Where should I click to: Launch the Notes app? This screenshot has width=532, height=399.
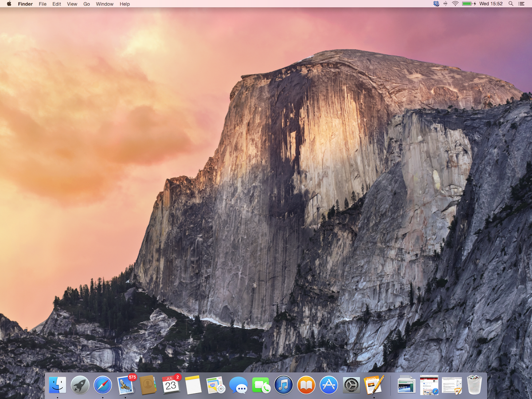point(193,385)
